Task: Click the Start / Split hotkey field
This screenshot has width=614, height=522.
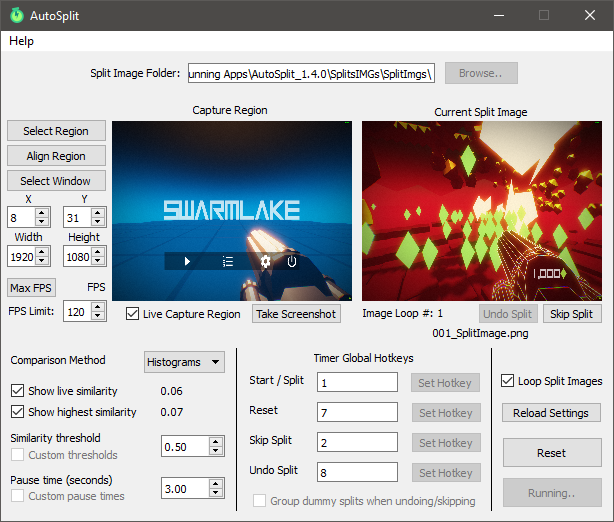Action: [358, 382]
